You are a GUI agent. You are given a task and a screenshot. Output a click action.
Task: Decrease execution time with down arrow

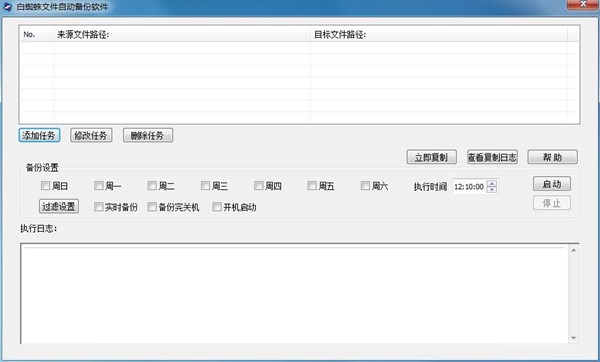492,190
